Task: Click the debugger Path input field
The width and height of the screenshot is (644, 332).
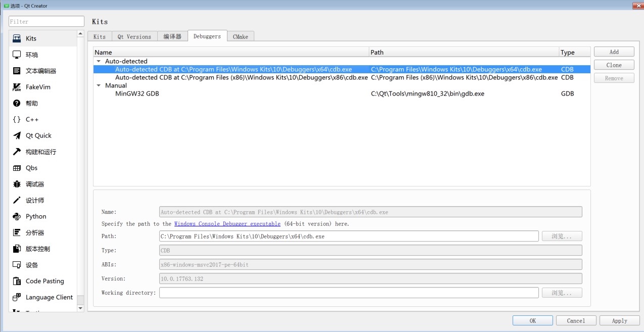Action: click(x=349, y=236)
